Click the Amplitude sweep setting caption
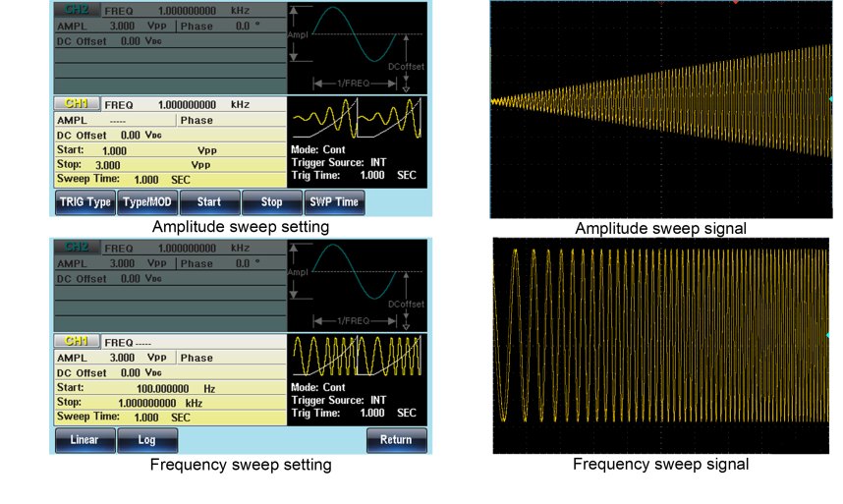Viewport: 843px width, 504px height. pos(241,227)
